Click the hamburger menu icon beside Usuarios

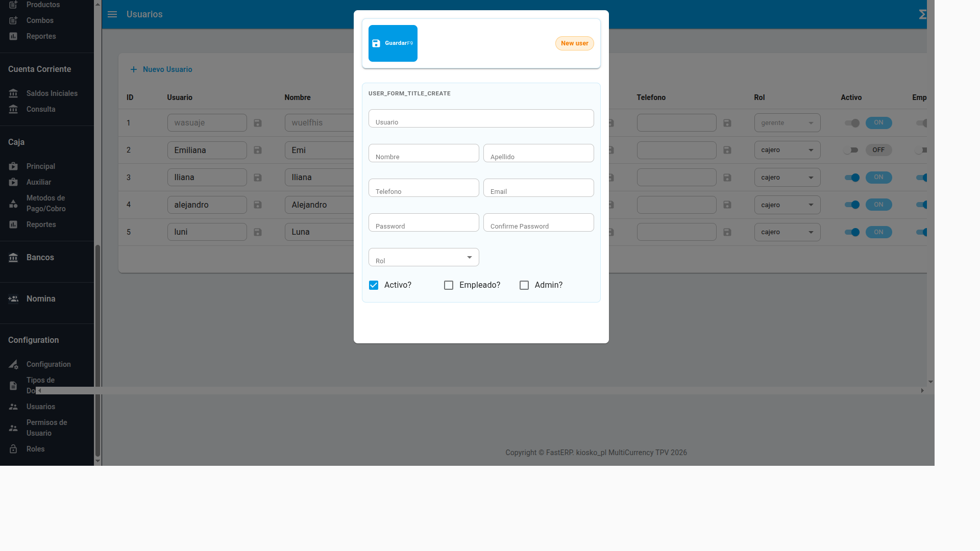click(112, 14)
